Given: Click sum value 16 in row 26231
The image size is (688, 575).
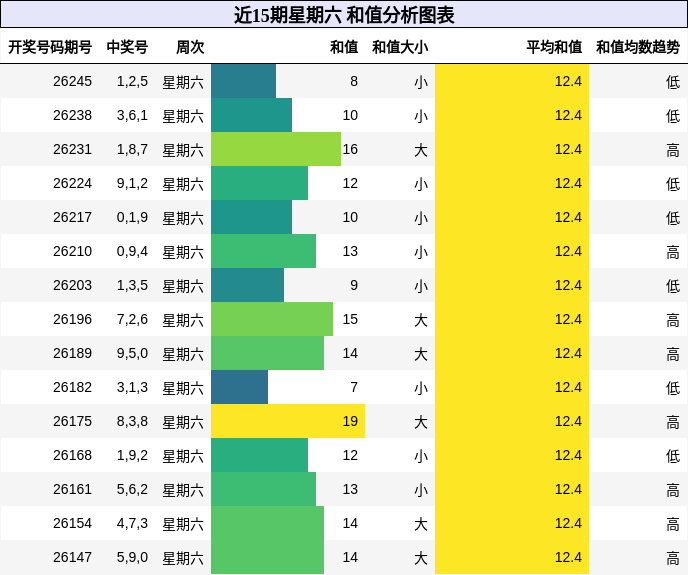Looking at the screenshot, I should tap(350, 149).
